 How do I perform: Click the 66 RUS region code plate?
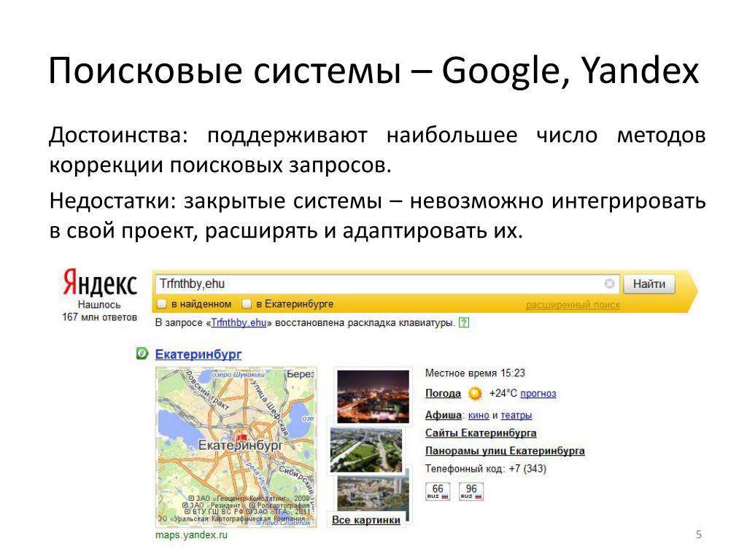(438, 491)
